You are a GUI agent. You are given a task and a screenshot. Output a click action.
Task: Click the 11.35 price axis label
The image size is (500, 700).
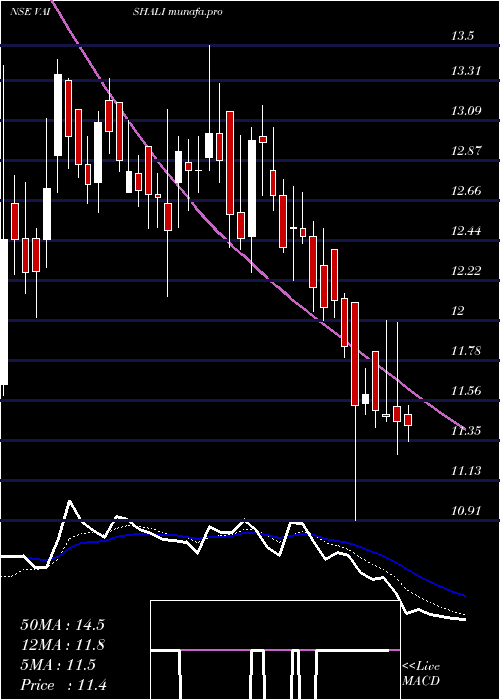[x=466, y=431]
